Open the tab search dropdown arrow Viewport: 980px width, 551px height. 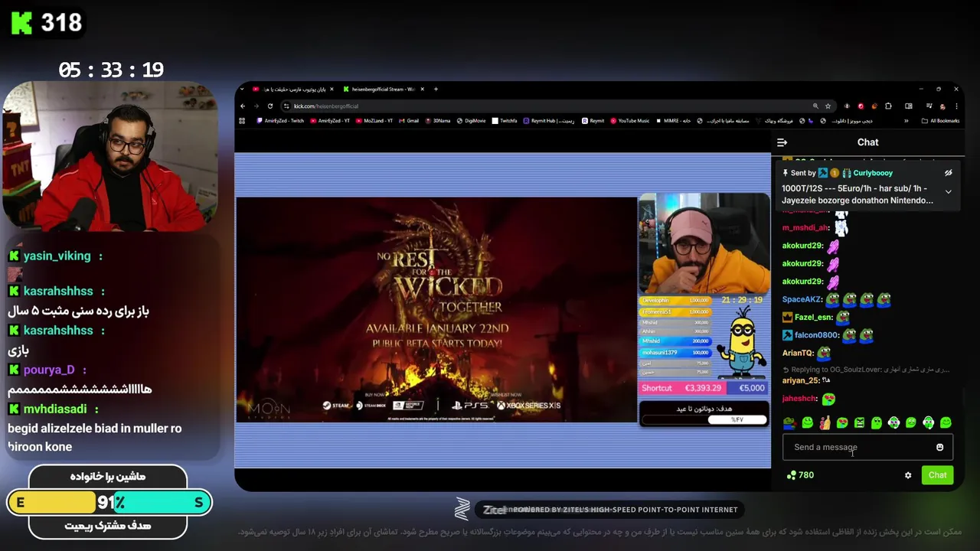click(243, 90)
